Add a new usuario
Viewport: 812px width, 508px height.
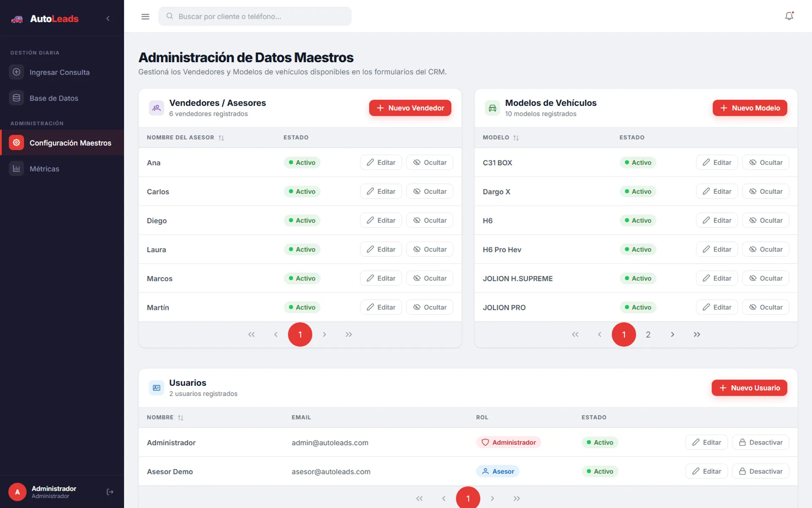point(749,388)
